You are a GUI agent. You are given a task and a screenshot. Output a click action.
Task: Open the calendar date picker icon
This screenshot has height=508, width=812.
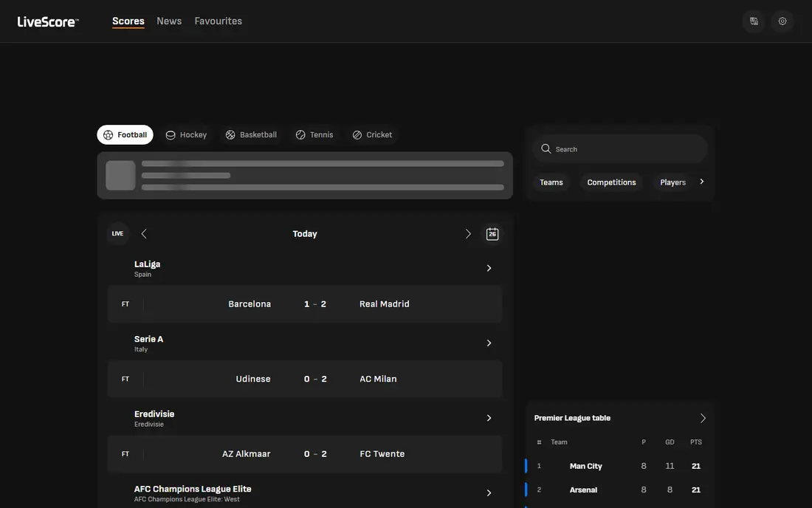click(x=492, y=234)
